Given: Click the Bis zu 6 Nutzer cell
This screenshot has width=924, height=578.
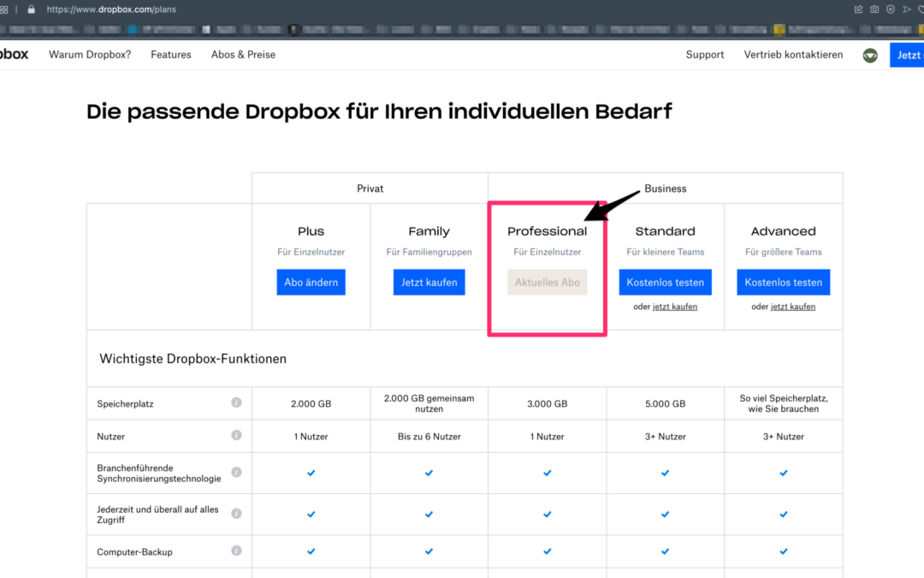Looking at the screenshot, I should click(x=429, y=437).
